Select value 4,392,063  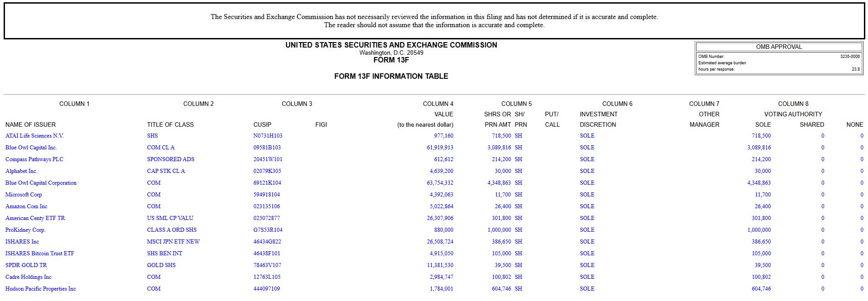click(442, 195)
